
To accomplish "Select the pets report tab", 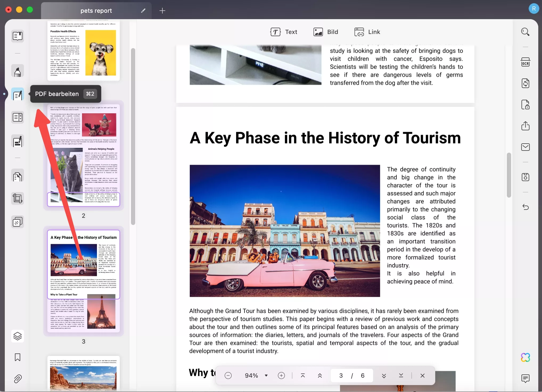I will pyautogui.click(x=96, y=11).
